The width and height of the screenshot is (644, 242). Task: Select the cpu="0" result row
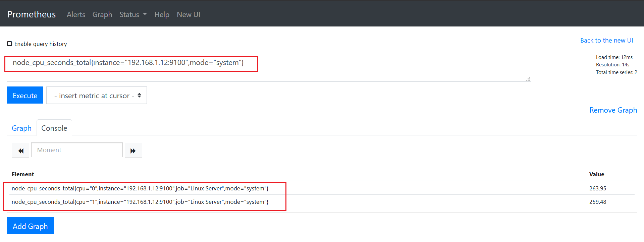click(x=140, y=188)
